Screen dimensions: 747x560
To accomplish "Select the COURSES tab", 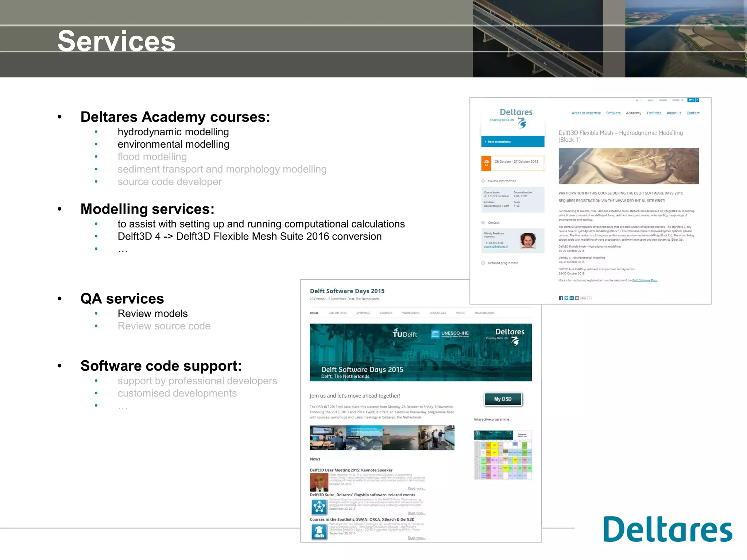I will tap(386, 313).
